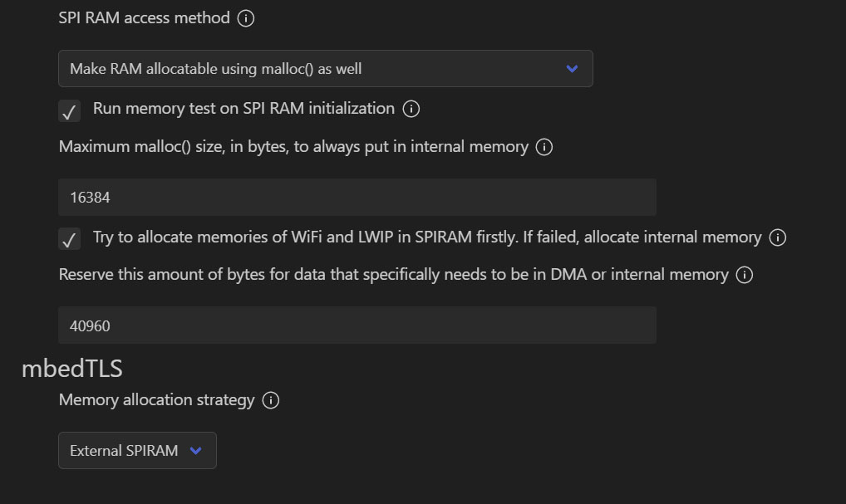This screenshot has width=846, height=504.
Task: Show help for SPI RAM access method
Action: [244, 17]
